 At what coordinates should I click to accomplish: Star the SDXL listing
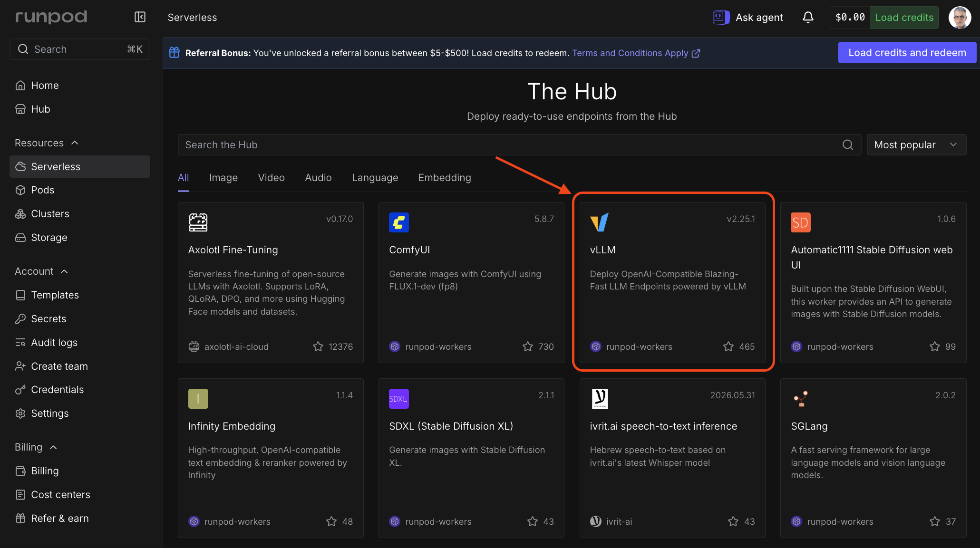pyautogui.click(x=533, y=521)
